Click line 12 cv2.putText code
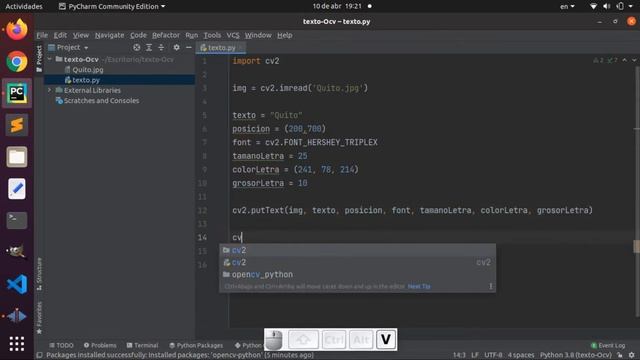 point(412,210)
